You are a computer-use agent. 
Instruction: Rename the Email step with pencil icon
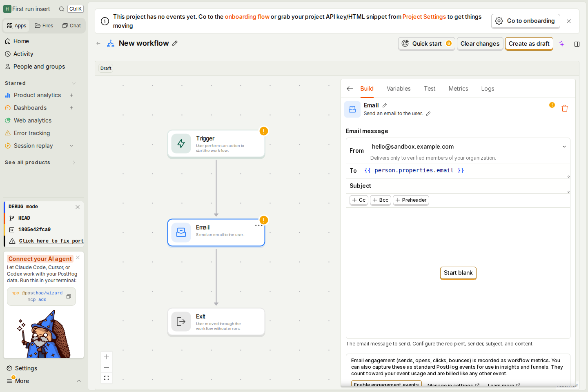(385, 105)
